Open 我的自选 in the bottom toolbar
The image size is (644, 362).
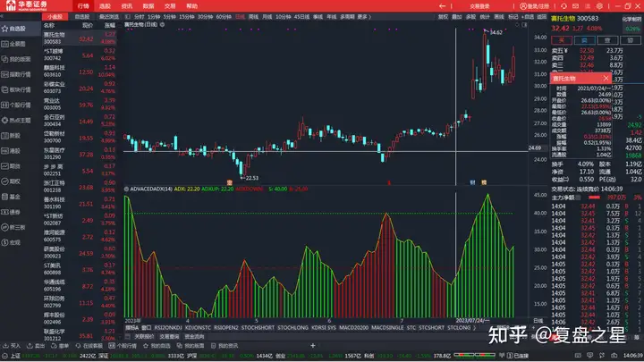156,346
